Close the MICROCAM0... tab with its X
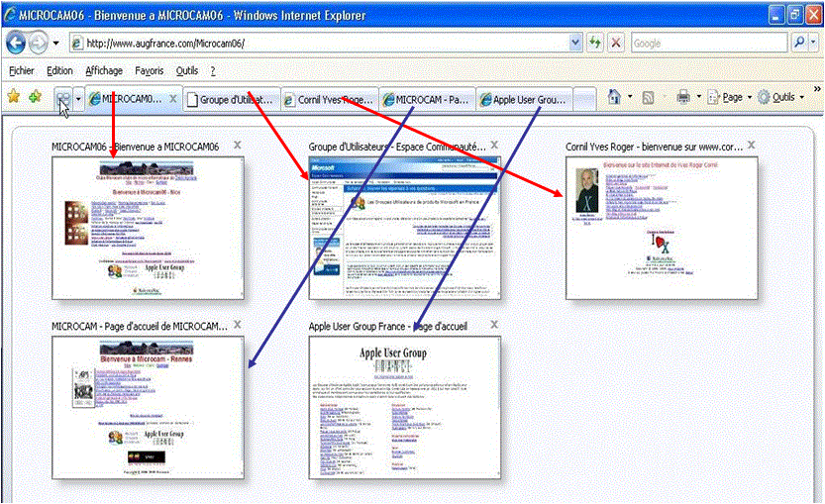This screenshot has width=825, height=504. (172, 98)
